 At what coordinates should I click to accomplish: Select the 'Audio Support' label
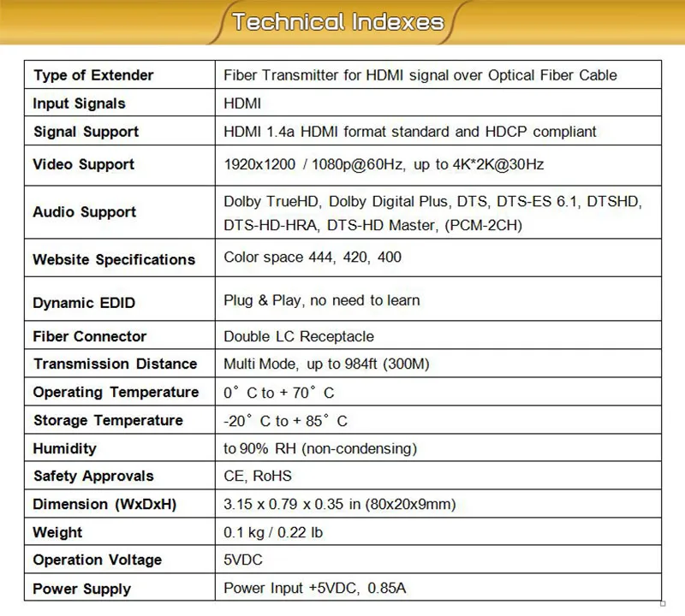point(85,211)
